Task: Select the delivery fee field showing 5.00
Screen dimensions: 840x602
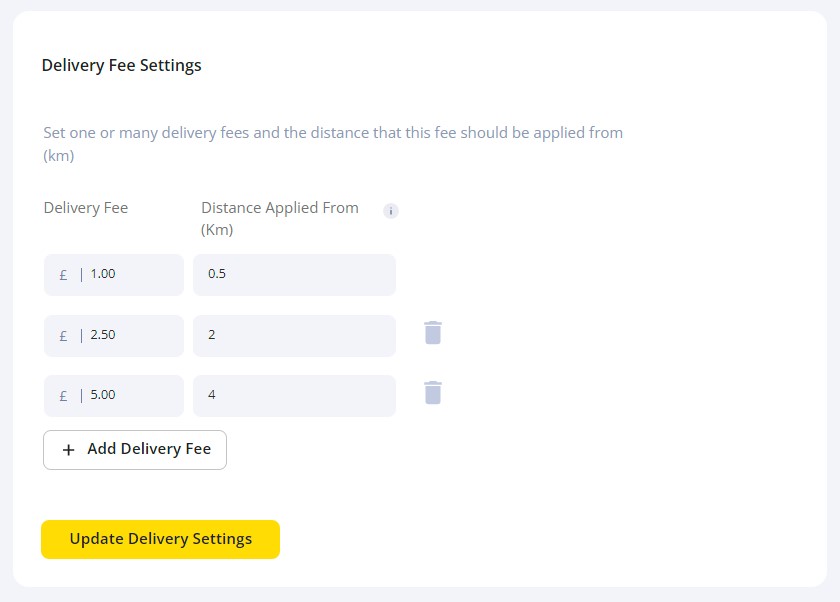Action: (113, 395)
